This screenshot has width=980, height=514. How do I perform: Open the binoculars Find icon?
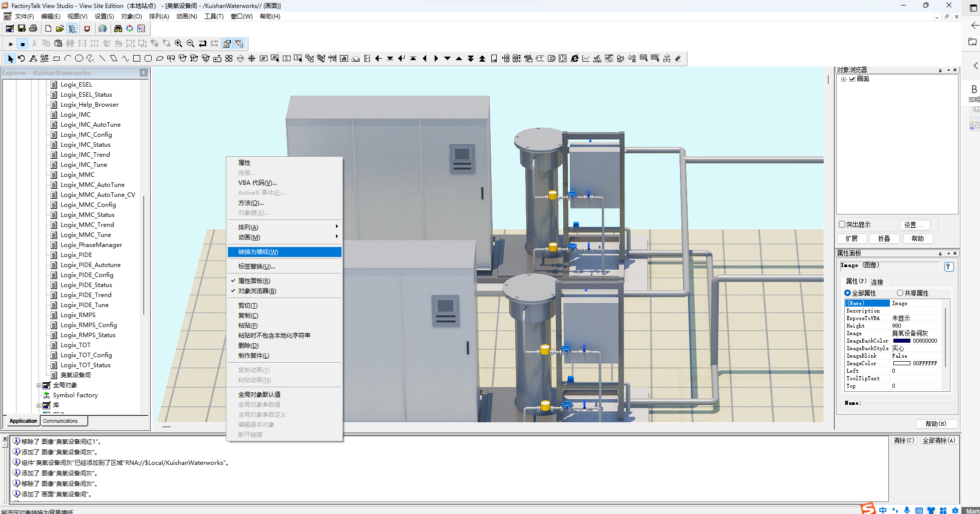point(118,29)
